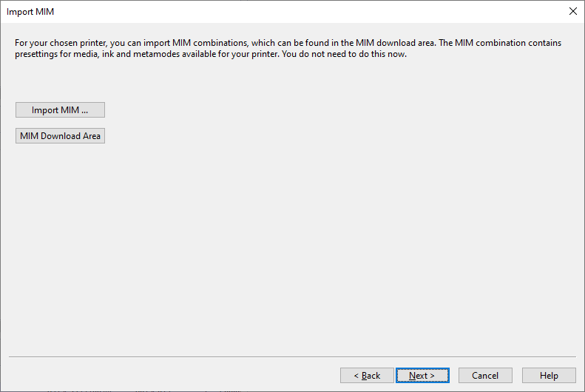Browse for a MIM file to import
585x392 pixels.
[x=60, y=110]
